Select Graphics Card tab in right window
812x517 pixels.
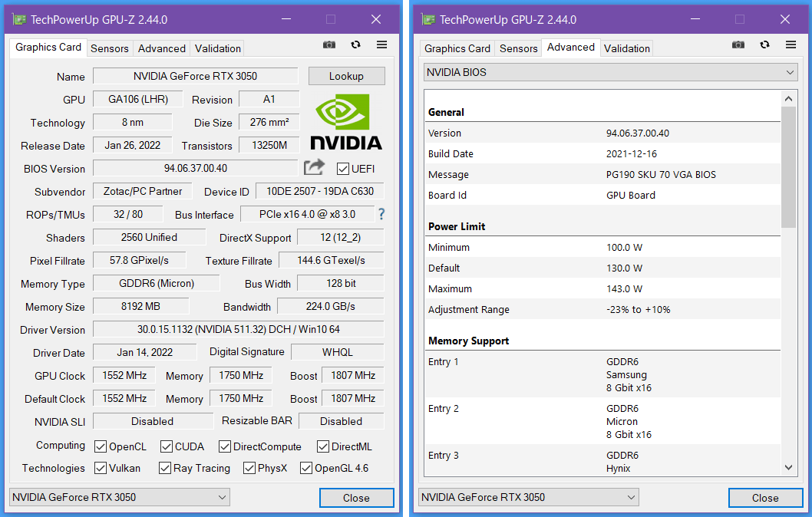click(457, 48)
